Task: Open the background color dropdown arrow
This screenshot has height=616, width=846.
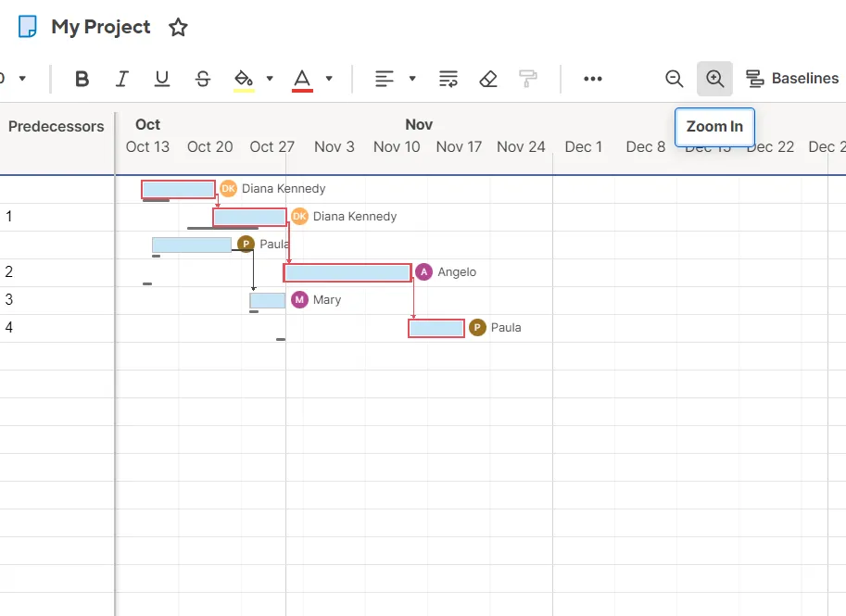Action: 270,79
